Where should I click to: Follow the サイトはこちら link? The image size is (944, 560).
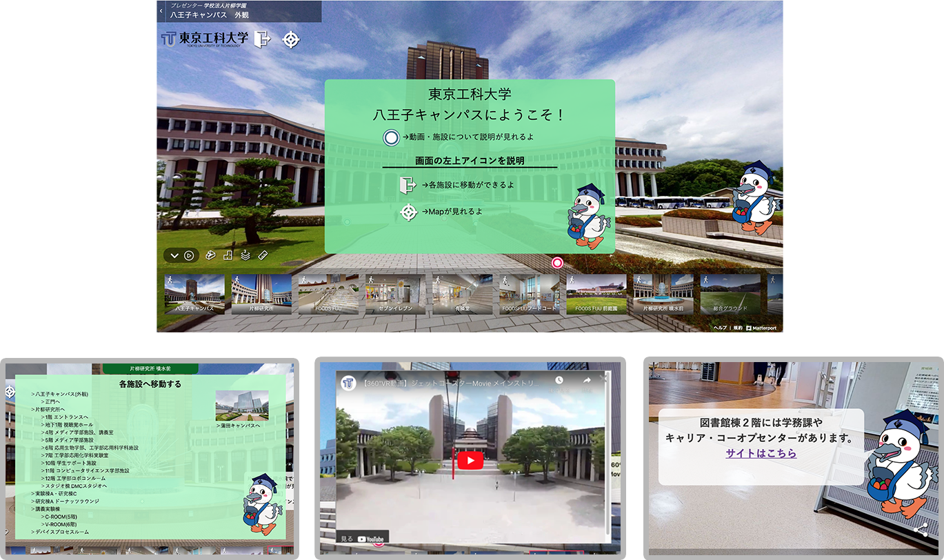click(761, 453)
